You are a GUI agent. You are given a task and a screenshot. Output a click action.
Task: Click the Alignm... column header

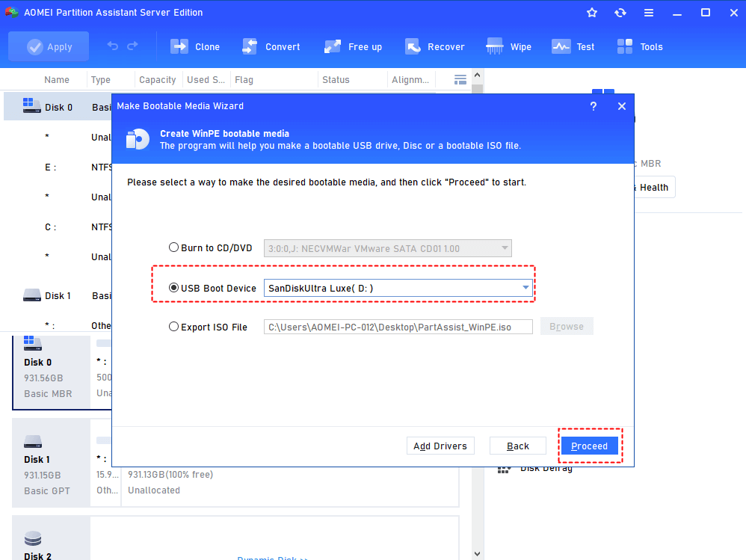(410, 79)
